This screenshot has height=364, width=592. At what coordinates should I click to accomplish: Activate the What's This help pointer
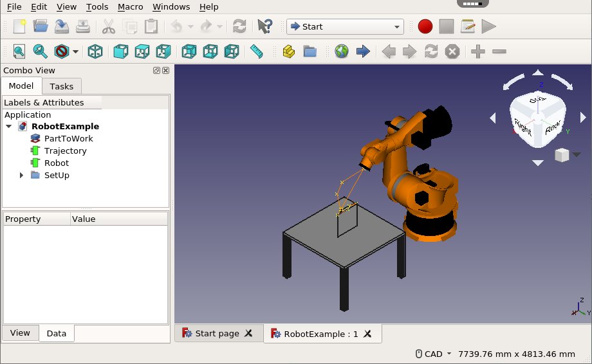pyautogui.click(x=264, y=26)
